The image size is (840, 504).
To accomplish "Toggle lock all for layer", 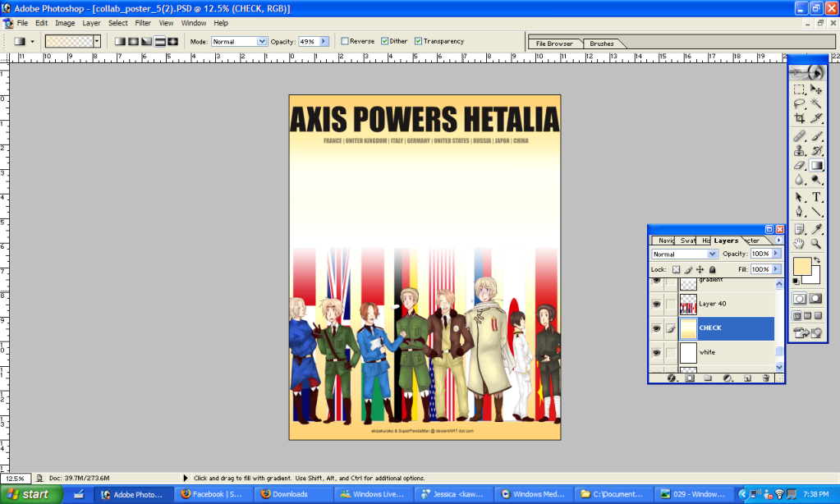I will pos(713,269).
